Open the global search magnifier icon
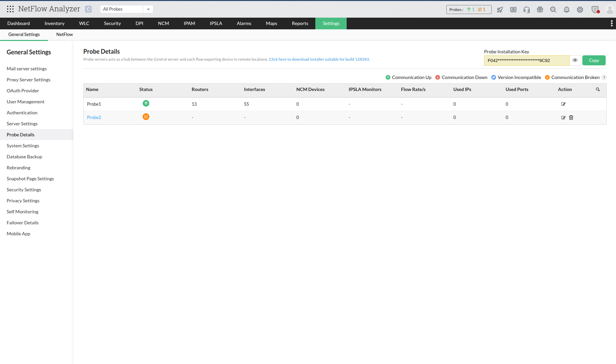This screenshot has height=364, width=616. (x=553, y=9)
